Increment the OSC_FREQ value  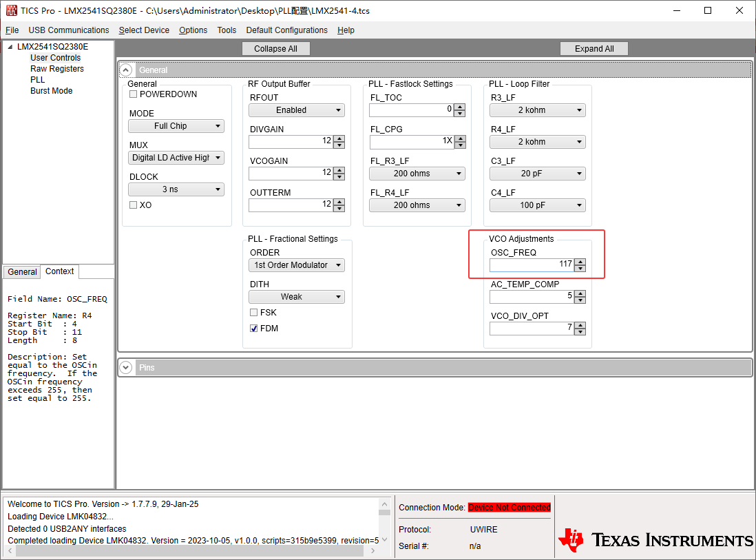(580, 262)
